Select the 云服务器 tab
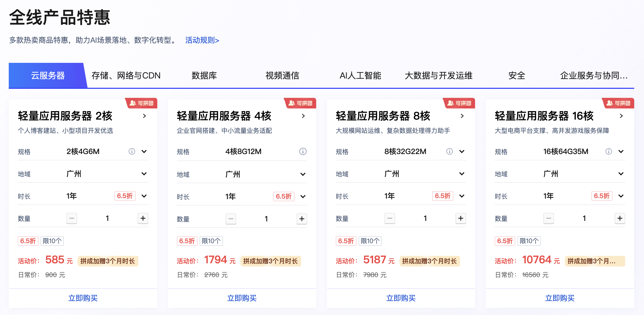 click(48, 76)
